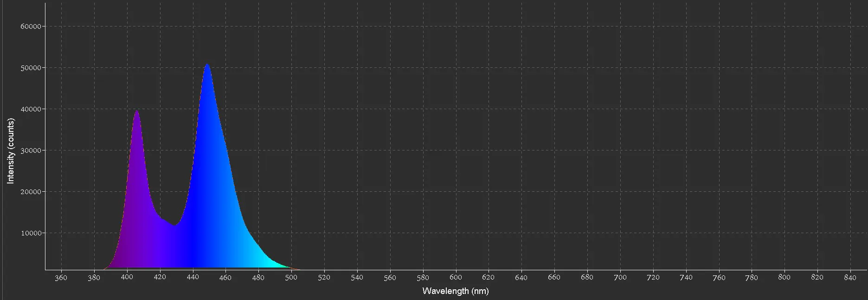
Task: Click the Intensity (counts) axis title
Action: pyautogui.click(x=11, y=150)
